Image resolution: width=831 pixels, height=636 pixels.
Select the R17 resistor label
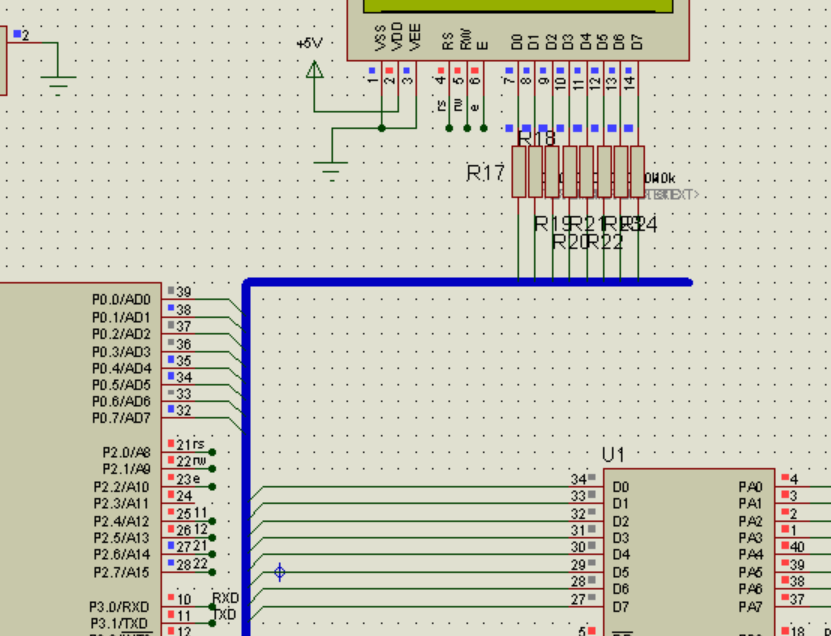pyautogui.click(x=485, y=173)
